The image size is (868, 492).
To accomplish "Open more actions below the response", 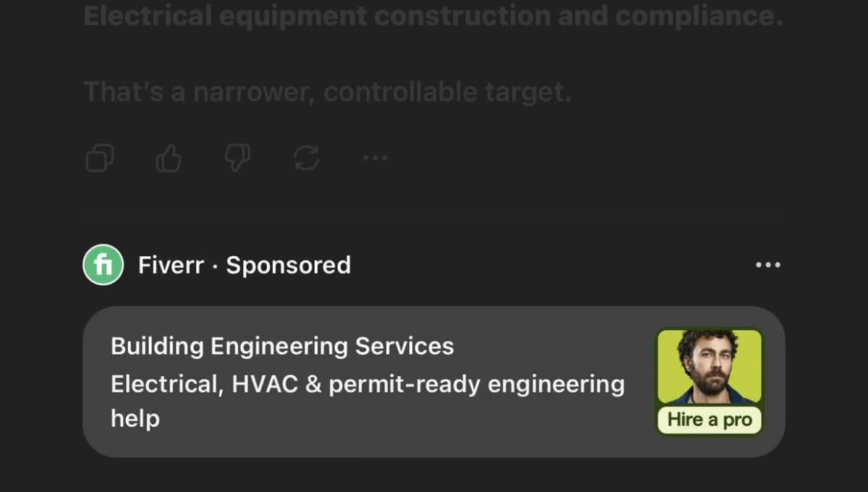I will point(375,158).
